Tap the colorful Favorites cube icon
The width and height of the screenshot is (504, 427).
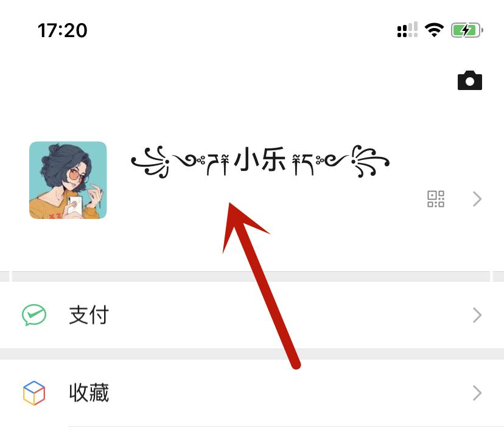[x=34, y=393]
